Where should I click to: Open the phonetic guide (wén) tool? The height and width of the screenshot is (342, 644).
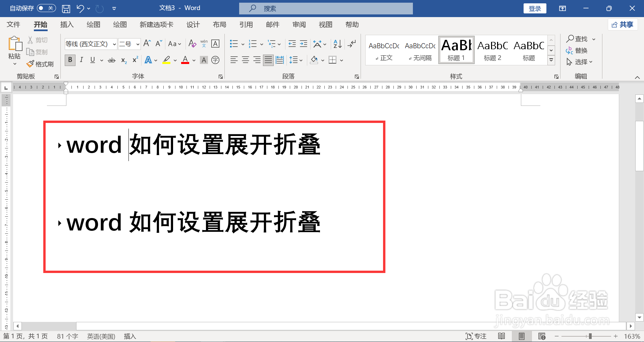(204, 44)
